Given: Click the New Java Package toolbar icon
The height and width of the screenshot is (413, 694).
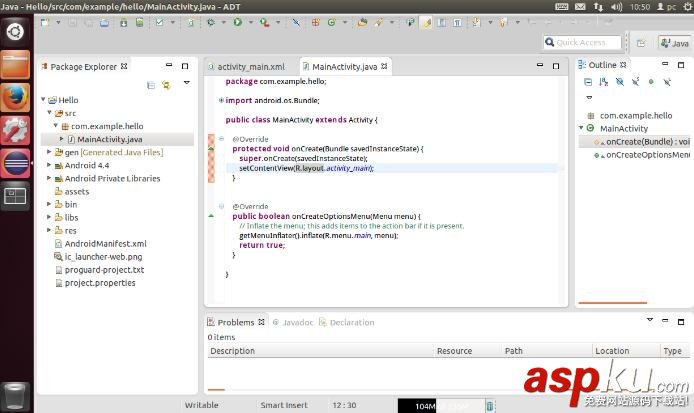Looking at the screenshot, I should [x=316, y=22].
